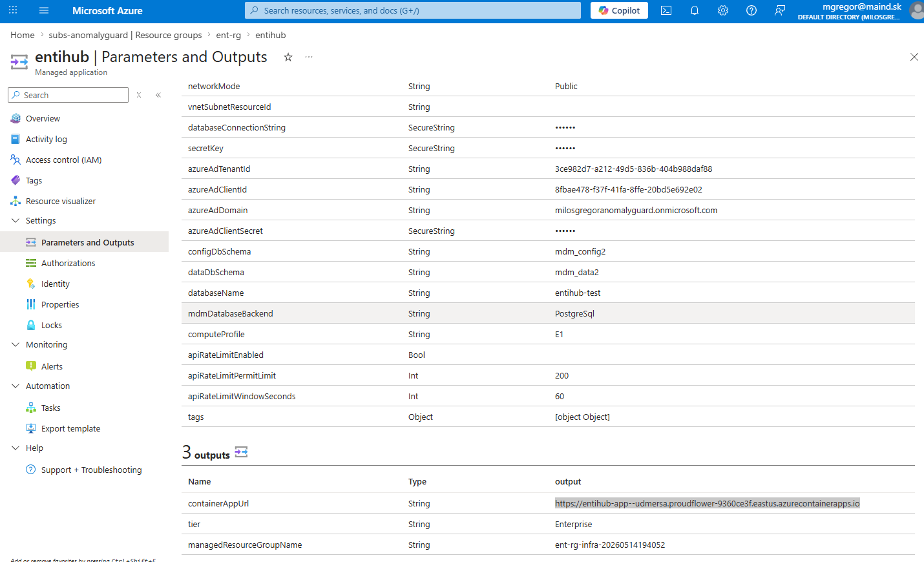Image resolution: width=924 pixels, height=562 pixels.
Task: Click the Locks padlock icon
Action: click(x=31, y=325)
